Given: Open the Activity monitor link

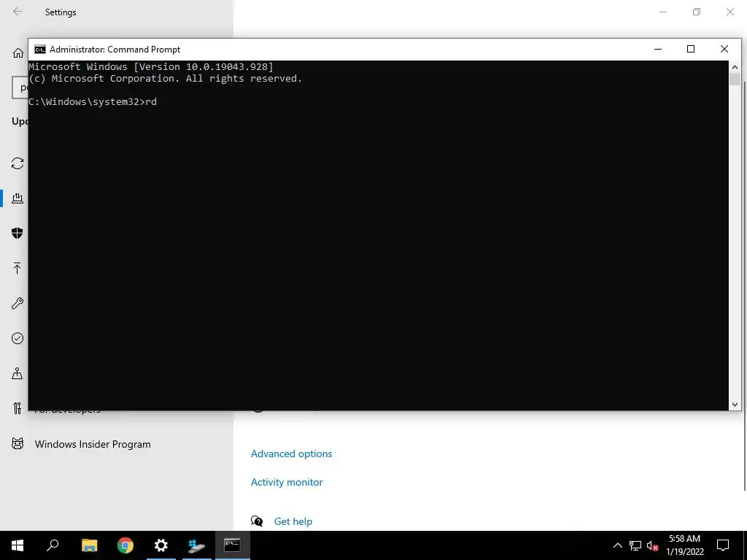Looking at the screenshot, I should (x=287, y=482).
